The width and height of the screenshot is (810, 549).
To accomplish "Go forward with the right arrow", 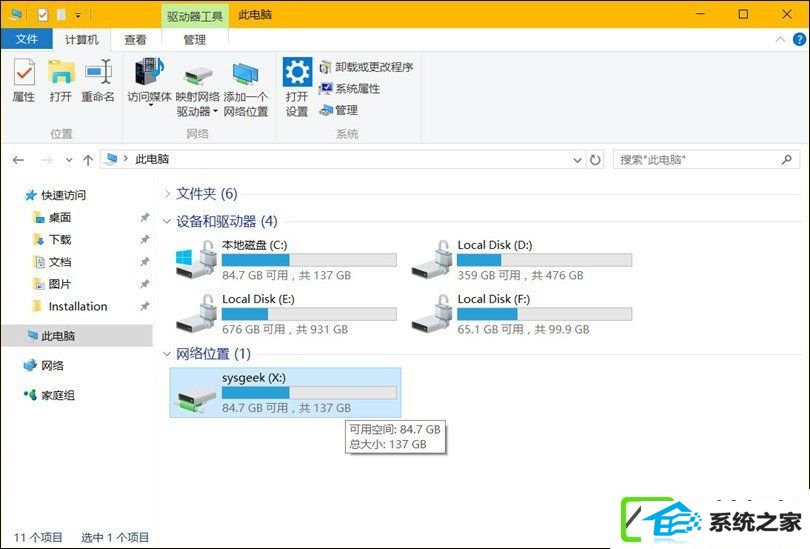I will [47, 160].
